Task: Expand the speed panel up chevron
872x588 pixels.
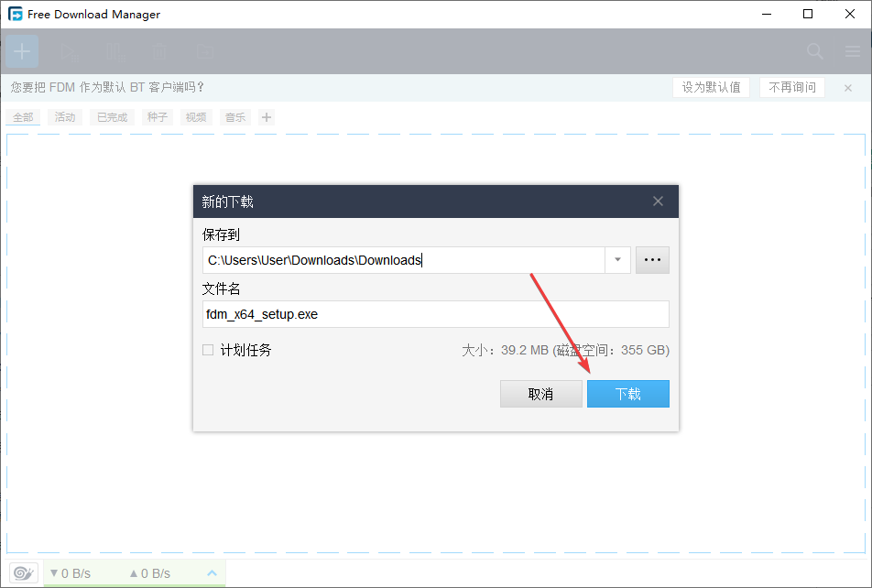Action: tap(212, 573)
